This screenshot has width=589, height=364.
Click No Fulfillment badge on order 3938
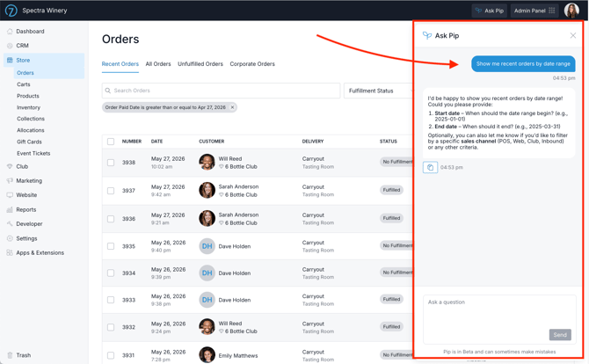[x=396, y=162]
